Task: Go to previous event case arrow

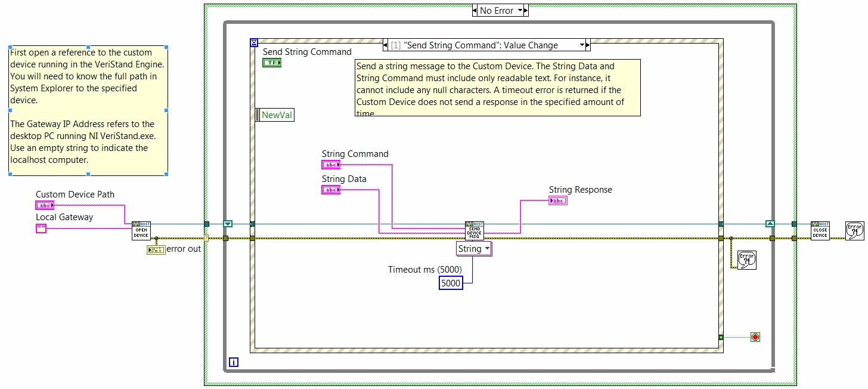Action: click(385, 45)
